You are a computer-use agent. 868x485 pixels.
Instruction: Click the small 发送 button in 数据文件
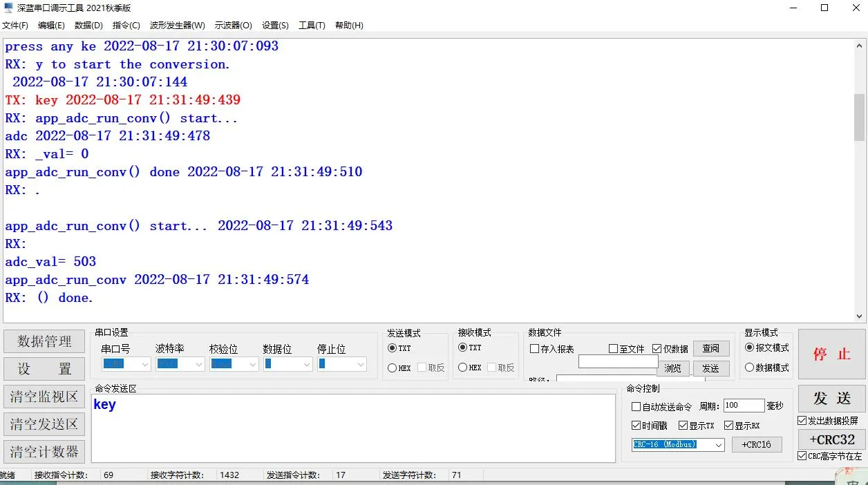(x=711, y=368)
